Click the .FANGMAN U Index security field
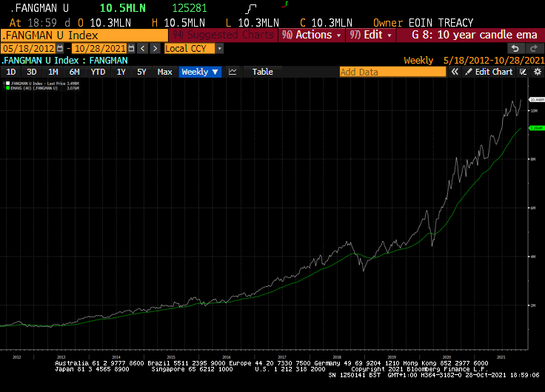 [84, 36]
